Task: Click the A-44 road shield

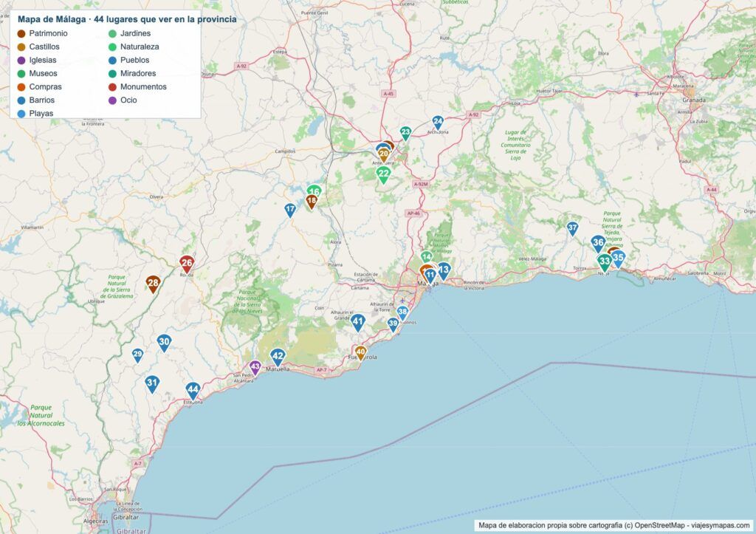Action: (712, 190)
